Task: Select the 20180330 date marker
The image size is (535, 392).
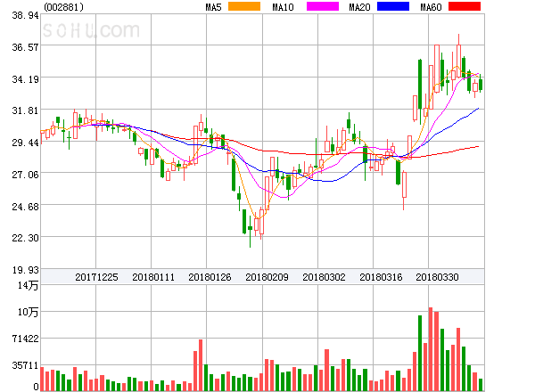Action: point(437,277)
